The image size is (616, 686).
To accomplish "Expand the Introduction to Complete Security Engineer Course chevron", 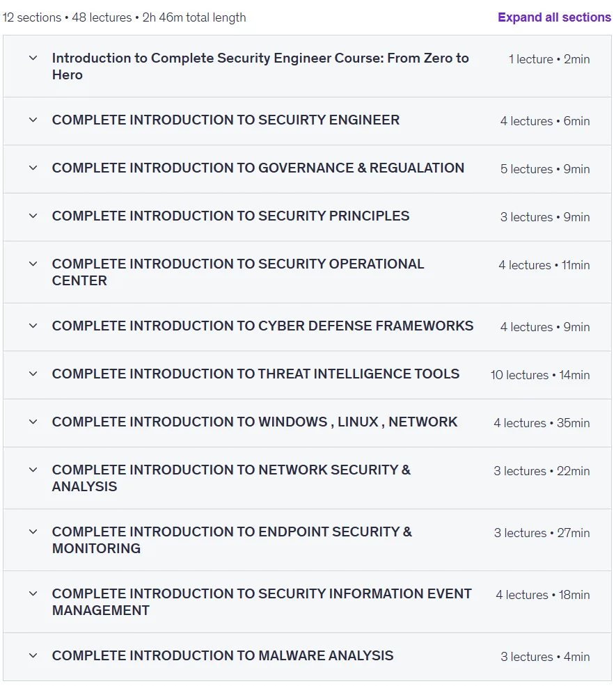I will point(33,58).
